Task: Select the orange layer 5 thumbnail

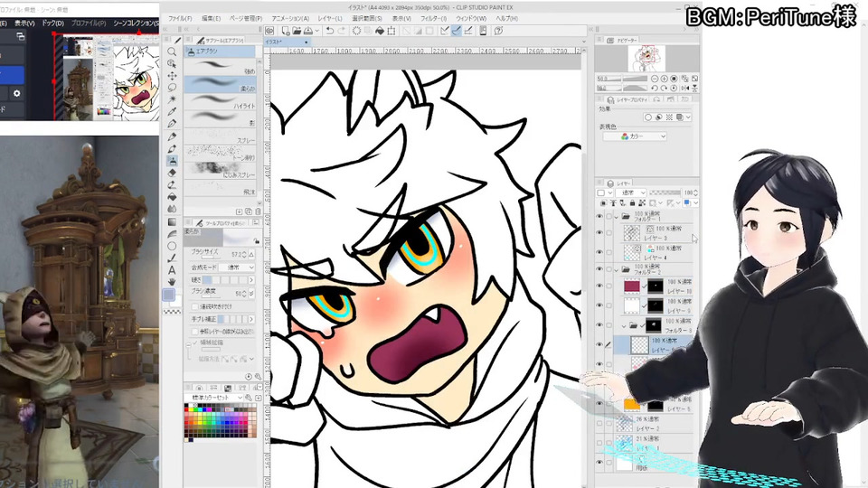Action: click(632, 405)
